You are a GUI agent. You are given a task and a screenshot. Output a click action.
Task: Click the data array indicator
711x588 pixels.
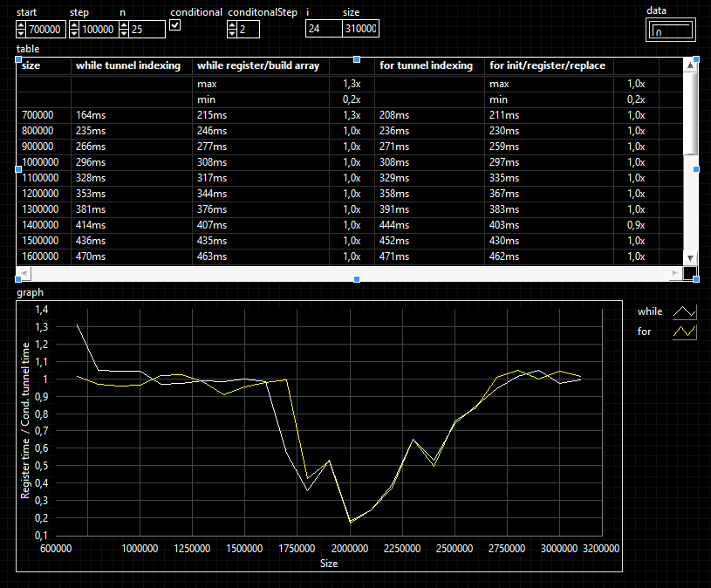(x=671, y=31)
